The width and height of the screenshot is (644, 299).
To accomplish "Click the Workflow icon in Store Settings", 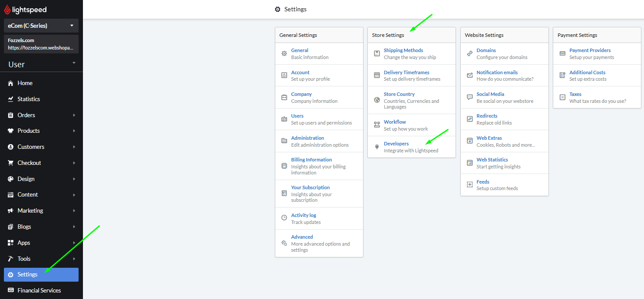I will (x=376, y=125).
